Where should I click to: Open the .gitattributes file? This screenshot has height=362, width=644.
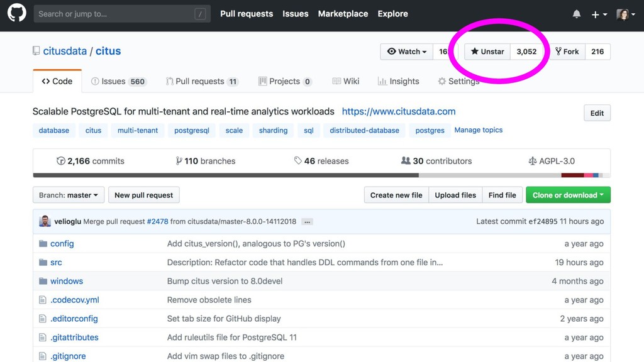(74, 337)
